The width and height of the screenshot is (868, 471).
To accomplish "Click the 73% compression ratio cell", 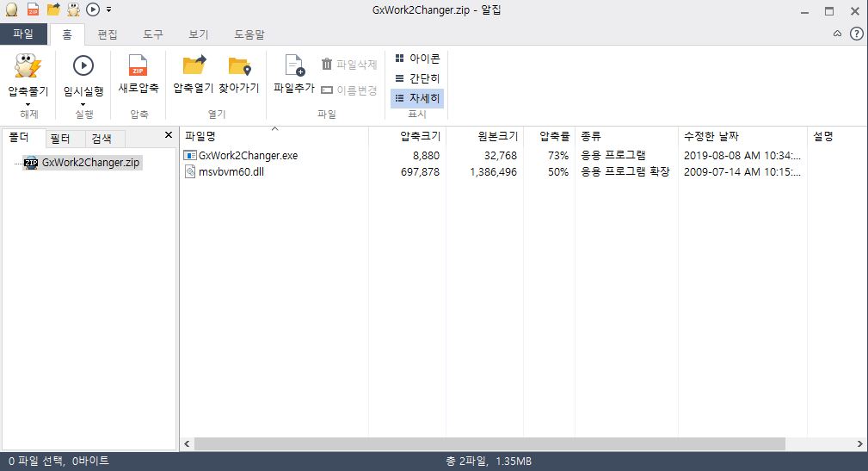I will coord(558,156).
